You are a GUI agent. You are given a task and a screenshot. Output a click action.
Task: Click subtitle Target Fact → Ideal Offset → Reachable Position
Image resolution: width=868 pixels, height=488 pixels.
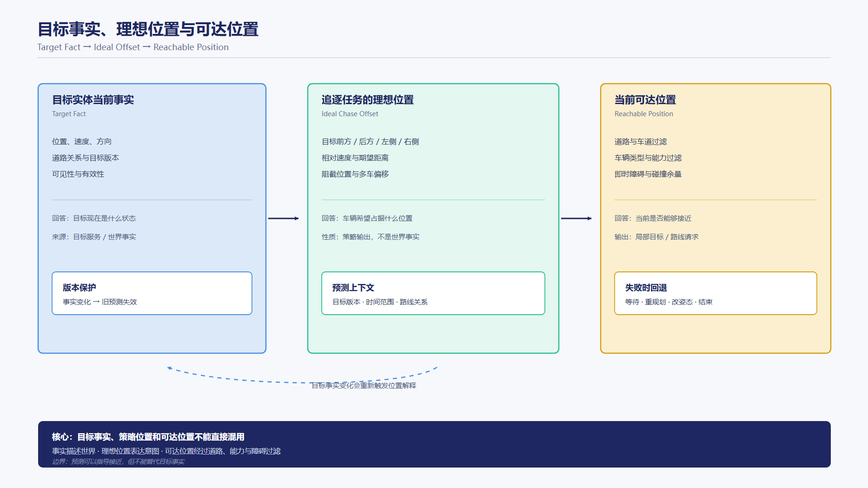click(133, 47)
